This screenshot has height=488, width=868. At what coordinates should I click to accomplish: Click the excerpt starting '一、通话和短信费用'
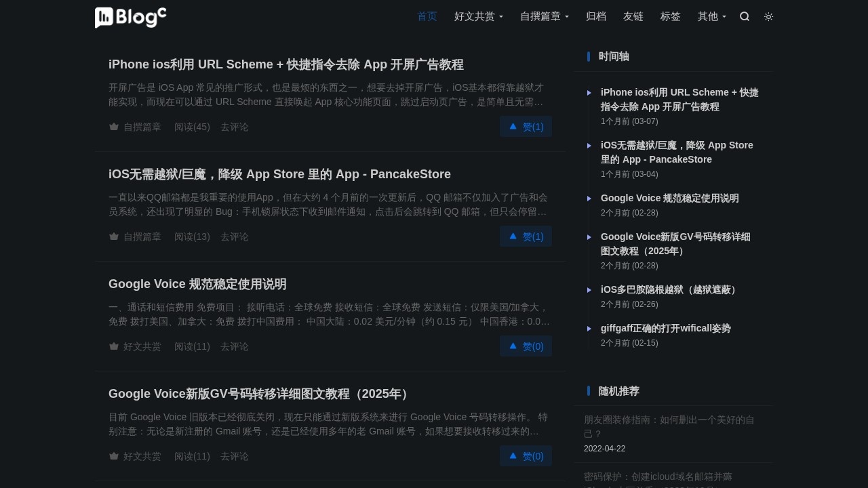tap(330, 314)
